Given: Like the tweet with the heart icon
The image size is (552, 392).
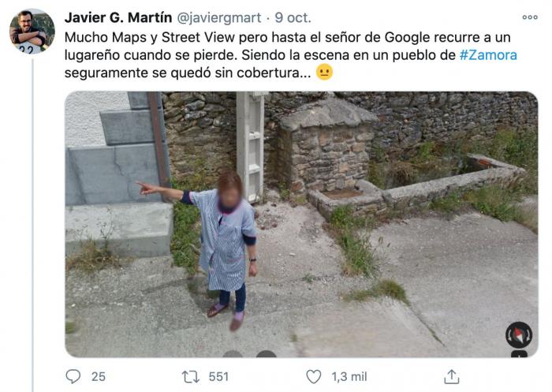Looking at the screenshot, I should click(314, 376).
